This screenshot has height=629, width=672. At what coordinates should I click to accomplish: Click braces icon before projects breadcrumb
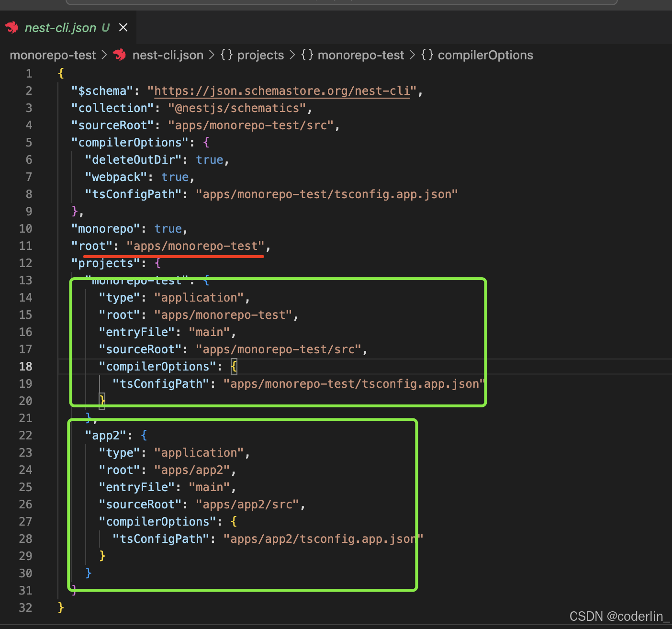pos(226,55)
